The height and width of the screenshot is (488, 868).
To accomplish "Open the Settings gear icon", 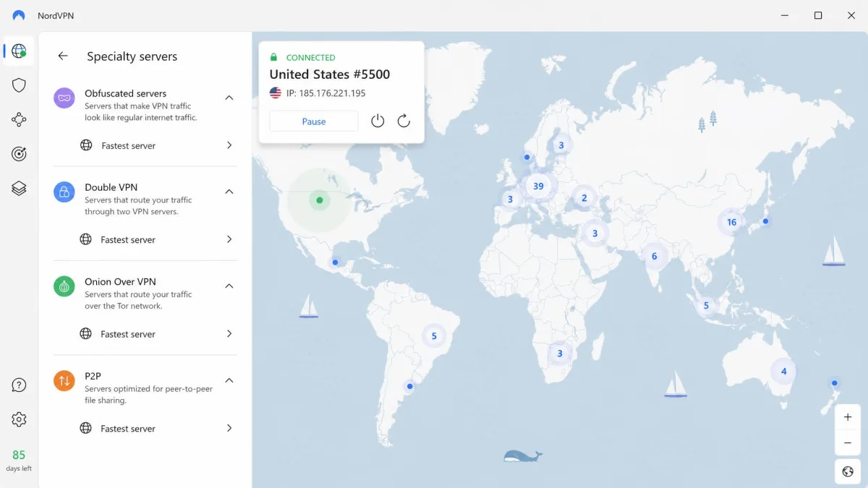I will (19, 419).
